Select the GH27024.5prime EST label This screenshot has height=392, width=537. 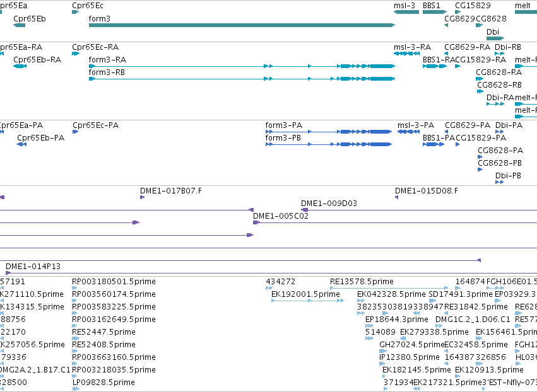[x=411, y=345]
